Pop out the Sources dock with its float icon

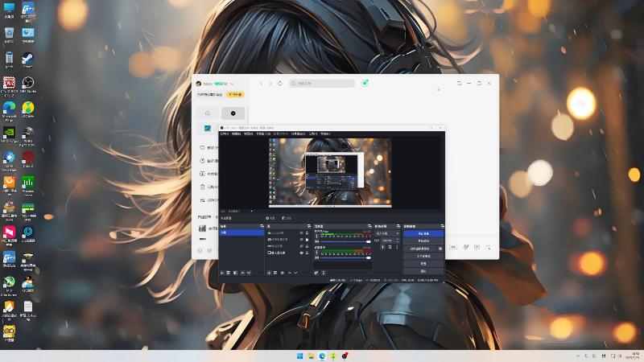click(x=309, y=226)
